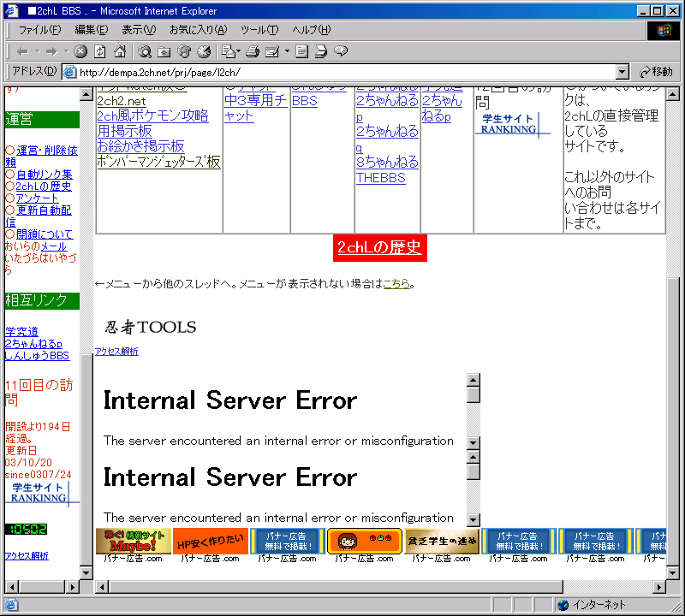Go back with the Back arrow toolbar button

[23, 51]
